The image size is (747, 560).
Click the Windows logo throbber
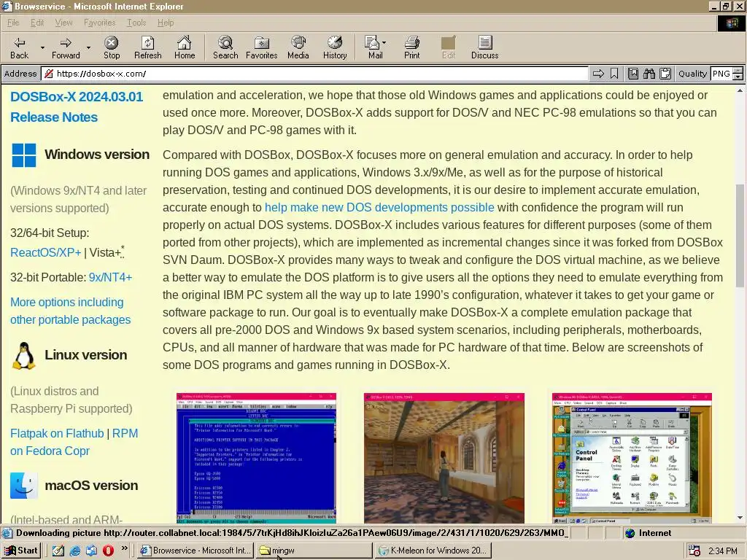coord(731,23)
